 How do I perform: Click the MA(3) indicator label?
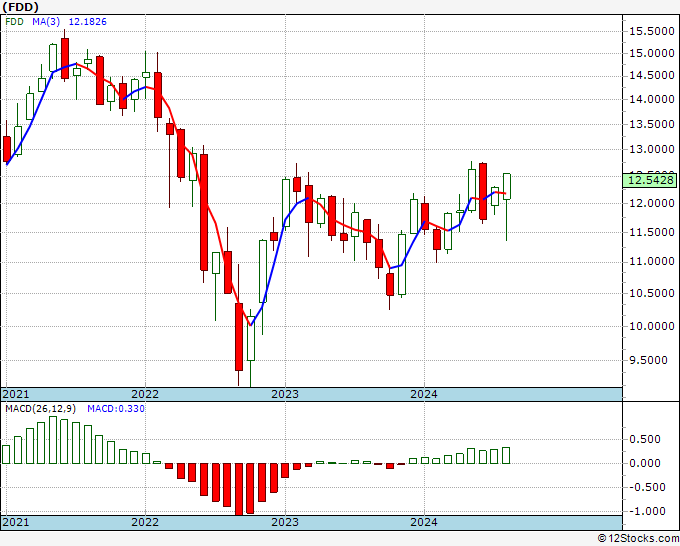pos(46,22)
